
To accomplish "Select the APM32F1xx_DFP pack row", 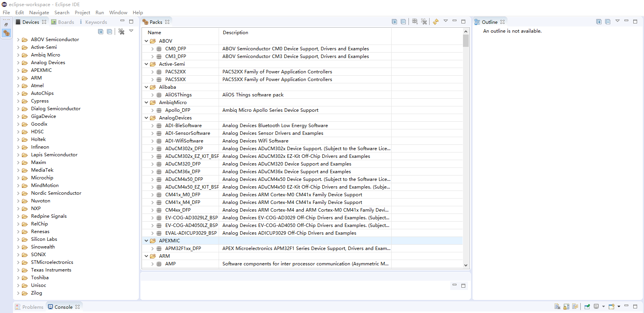I will [x=302, y=248].
